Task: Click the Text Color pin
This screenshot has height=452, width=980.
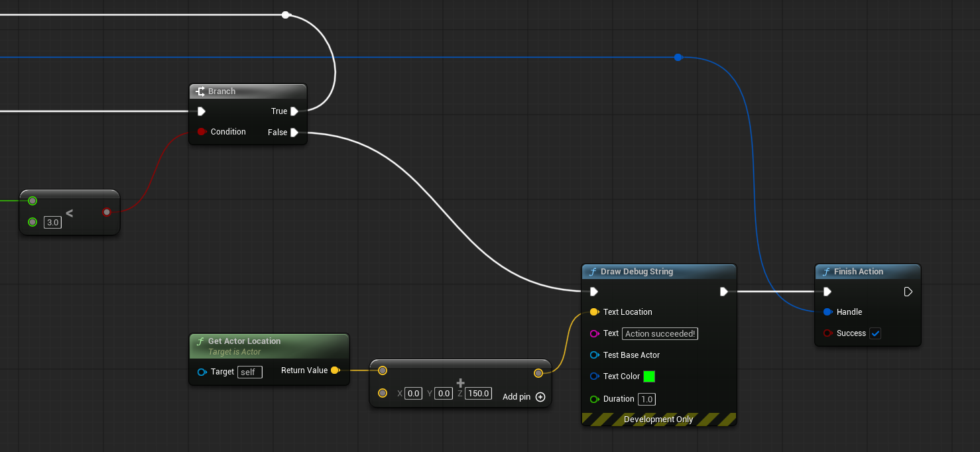Action: click(594, 376)
